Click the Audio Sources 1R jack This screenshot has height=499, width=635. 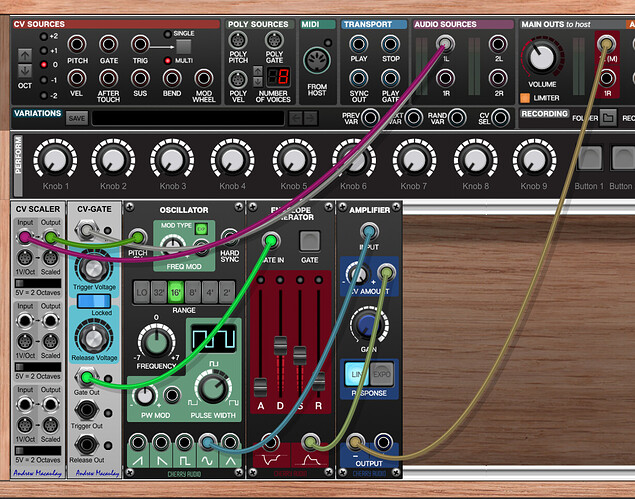[445, 78]
